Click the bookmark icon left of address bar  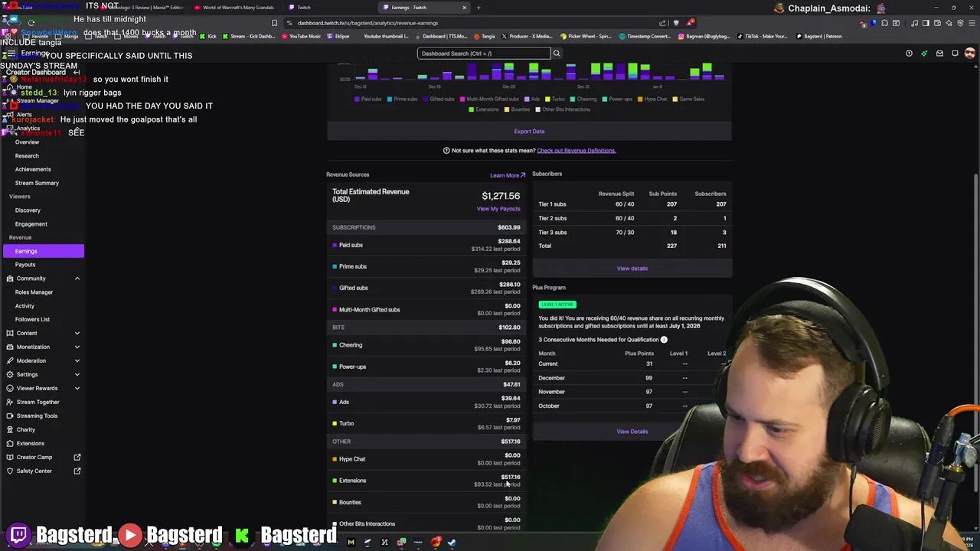pyautogui.click(x=274, y=23)
